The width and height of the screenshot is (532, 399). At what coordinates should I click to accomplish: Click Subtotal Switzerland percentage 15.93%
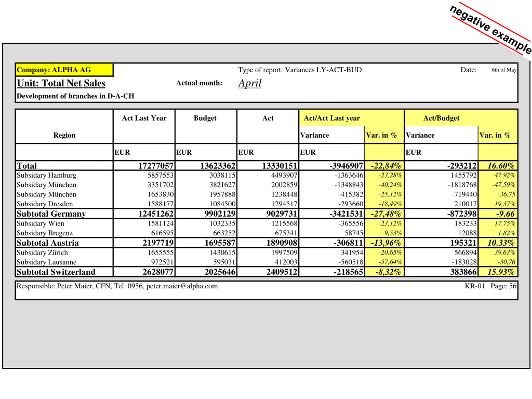(501, 272)
